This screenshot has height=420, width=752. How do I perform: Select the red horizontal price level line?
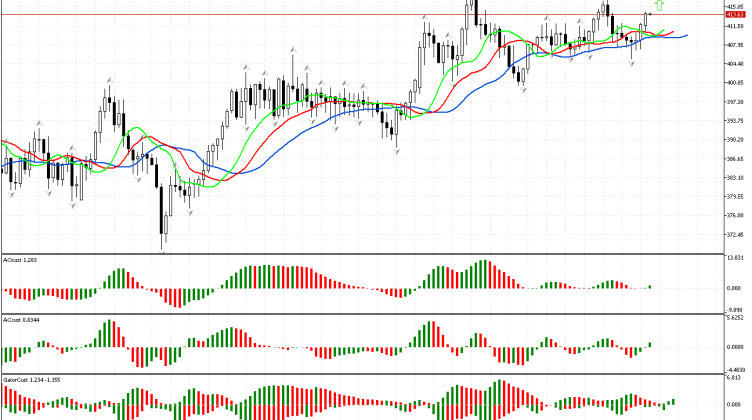point(300,15)
